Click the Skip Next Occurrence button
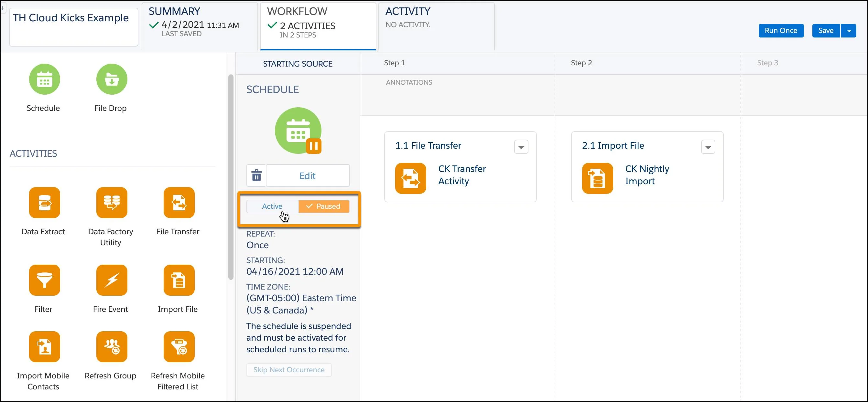 (288, 369)
